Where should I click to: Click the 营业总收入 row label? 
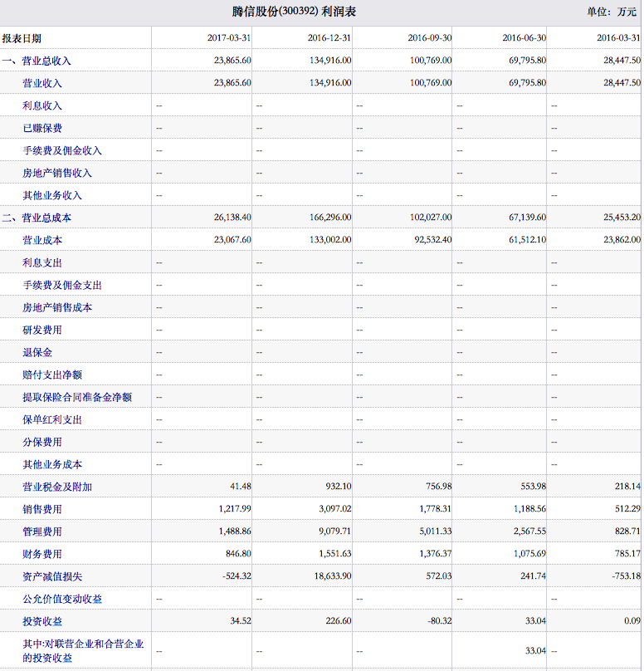pos(36,61)
